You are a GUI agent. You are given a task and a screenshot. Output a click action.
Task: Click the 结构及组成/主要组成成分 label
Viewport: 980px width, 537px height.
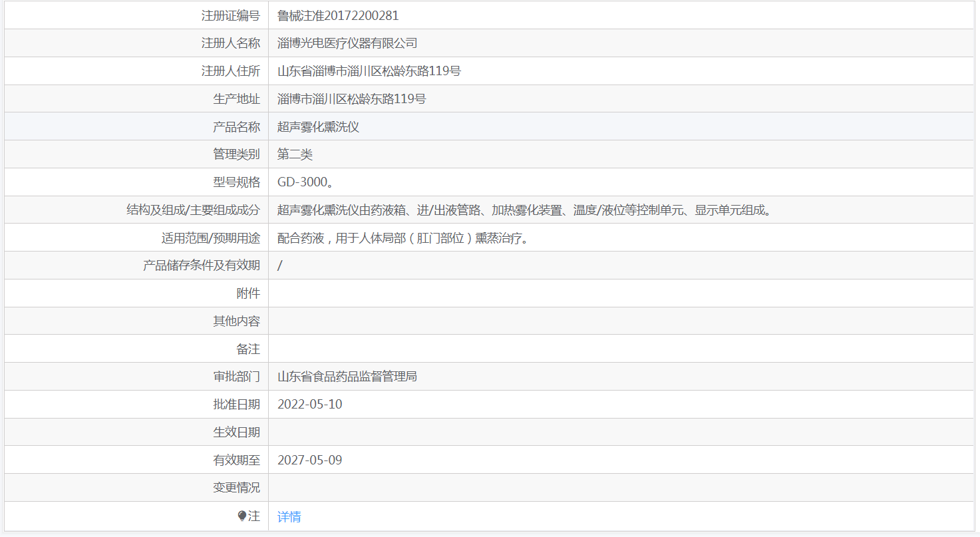[194, 210]
